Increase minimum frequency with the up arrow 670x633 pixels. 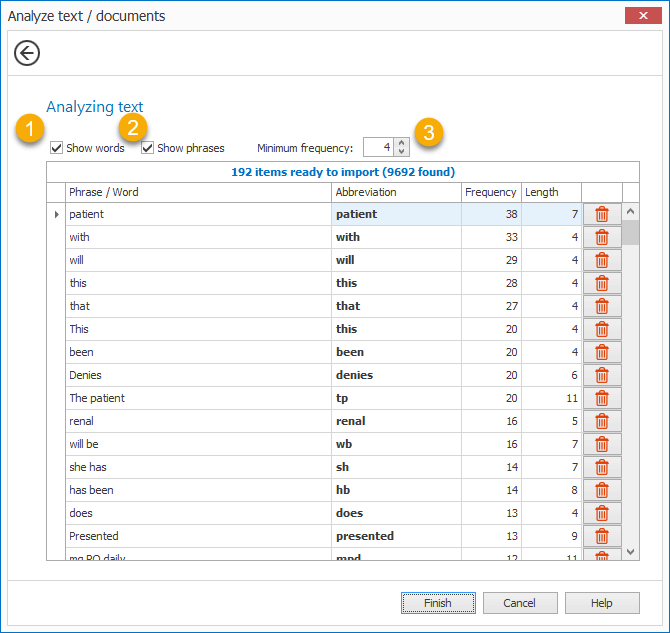401,143
